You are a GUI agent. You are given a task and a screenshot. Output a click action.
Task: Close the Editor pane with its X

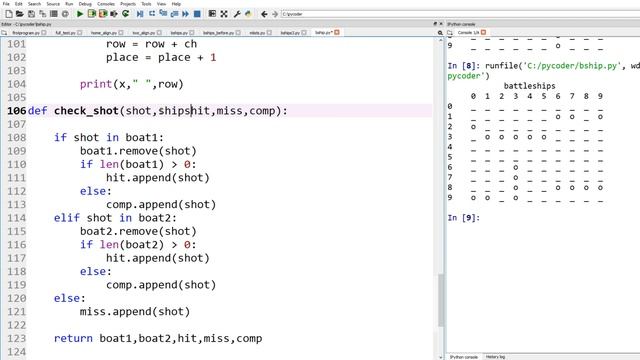coord(441,24)
